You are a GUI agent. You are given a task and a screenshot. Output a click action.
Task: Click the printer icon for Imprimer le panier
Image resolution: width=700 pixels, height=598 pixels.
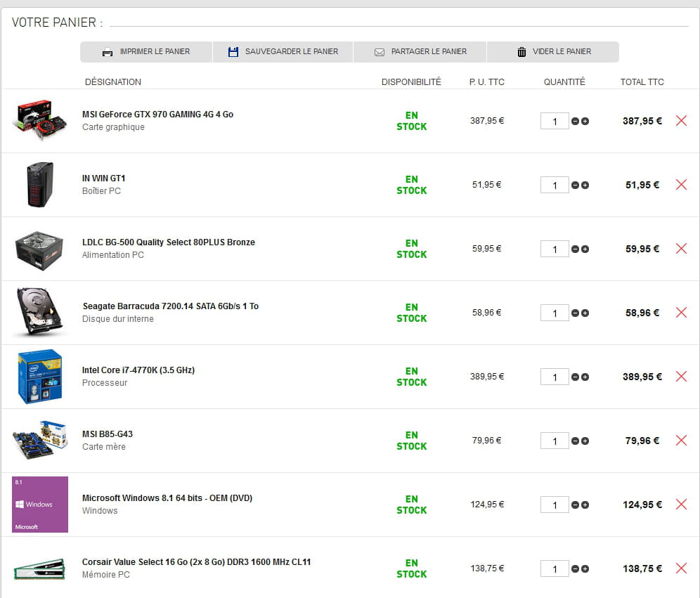click(108, 52)
